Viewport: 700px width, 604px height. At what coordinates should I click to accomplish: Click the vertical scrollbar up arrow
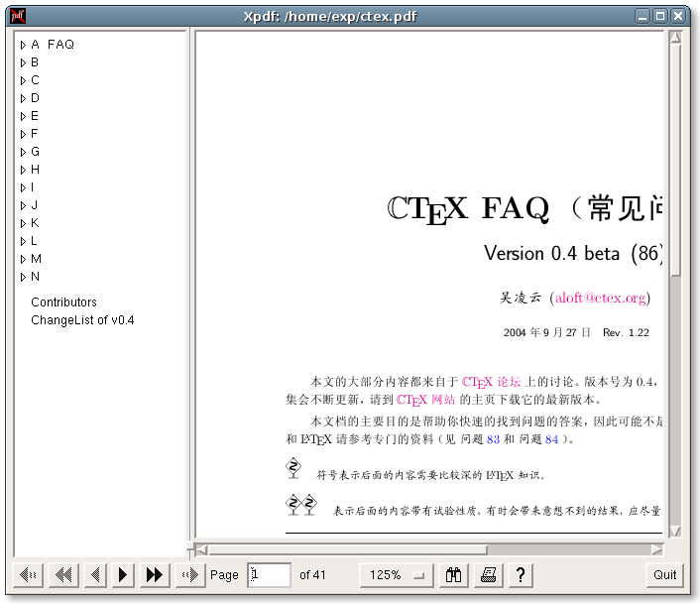(675, 37)
